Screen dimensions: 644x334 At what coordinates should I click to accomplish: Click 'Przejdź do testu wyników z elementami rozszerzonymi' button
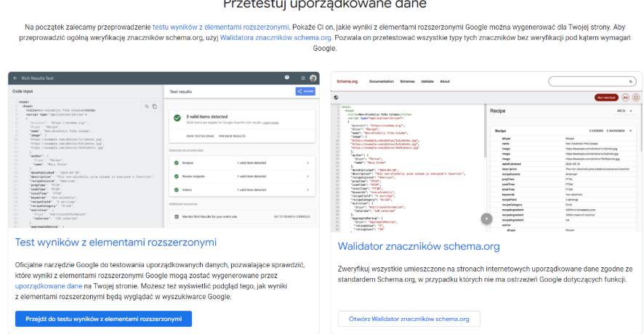click(x=103, y=319)
